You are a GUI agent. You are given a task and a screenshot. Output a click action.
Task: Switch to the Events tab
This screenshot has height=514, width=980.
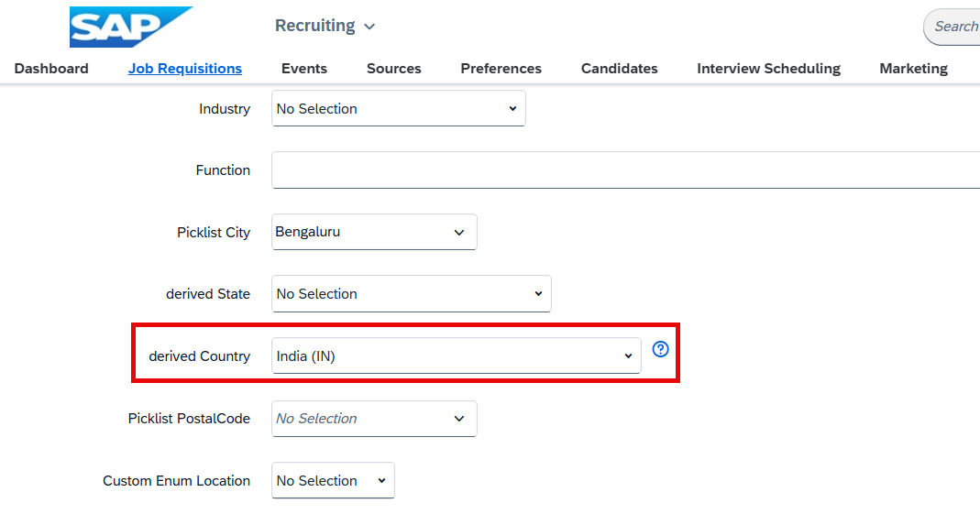pyautogui.click(x=303, y=69)
